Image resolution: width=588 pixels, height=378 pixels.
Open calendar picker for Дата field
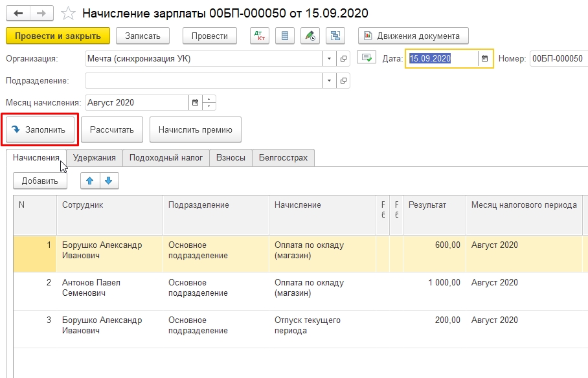tap(485, 58)
